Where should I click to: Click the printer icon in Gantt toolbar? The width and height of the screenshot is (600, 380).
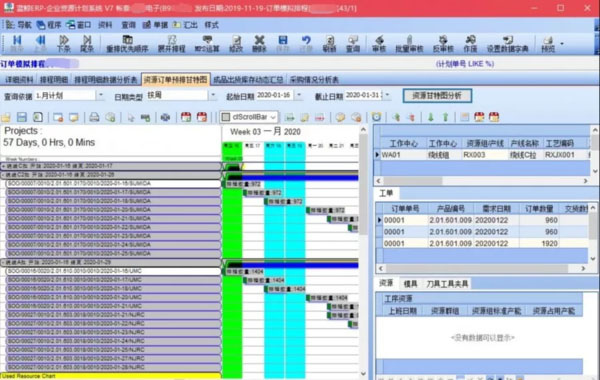(x=94, y=117)
